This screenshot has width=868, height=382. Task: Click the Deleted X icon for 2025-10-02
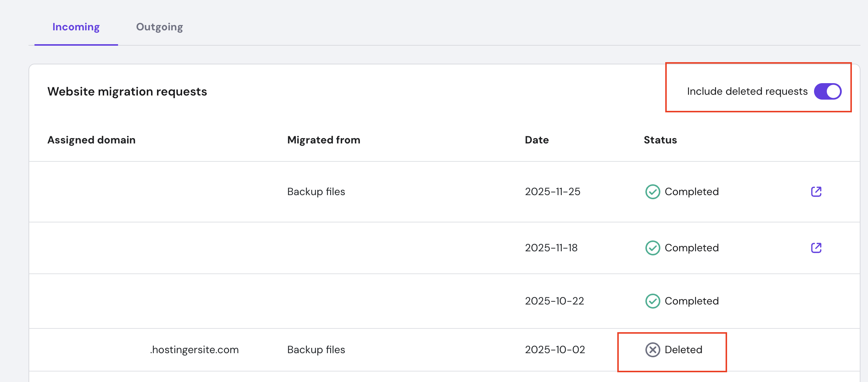point(652,350)
